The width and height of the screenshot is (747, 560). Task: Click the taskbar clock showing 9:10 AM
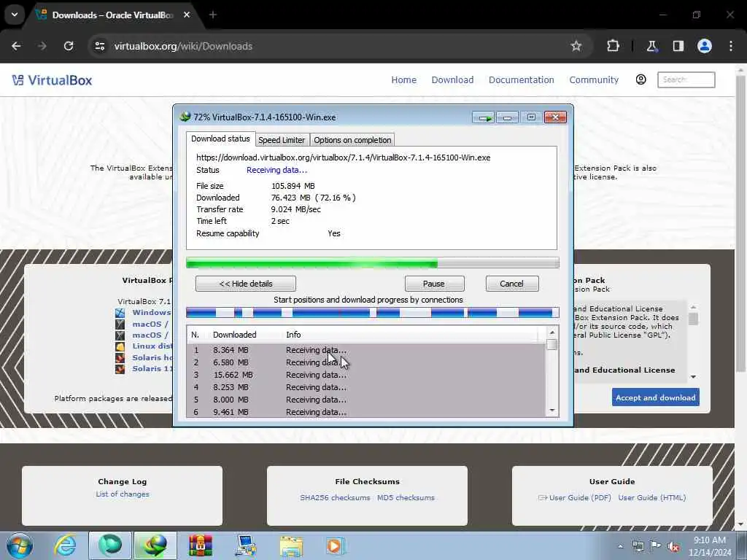[x=709, y=546]
